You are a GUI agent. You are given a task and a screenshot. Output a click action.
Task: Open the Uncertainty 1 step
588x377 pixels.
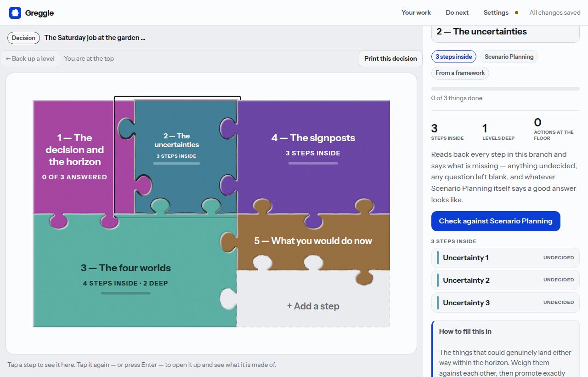505,258
